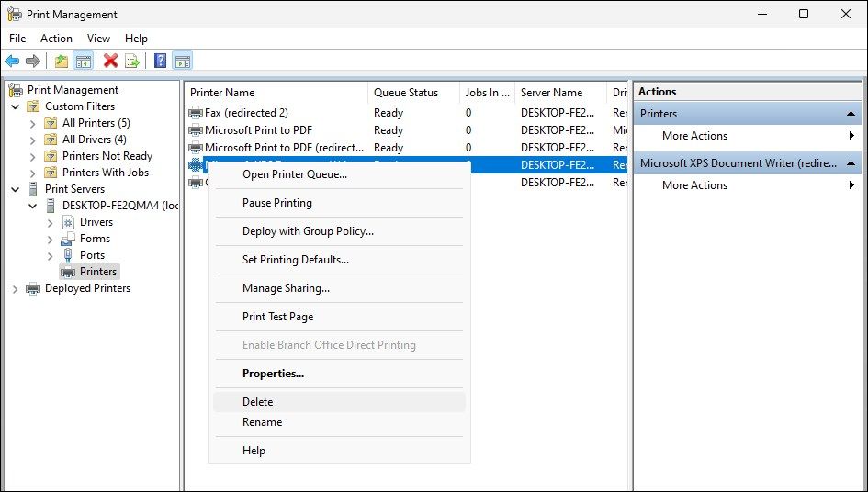Toggle the Show/Hide Action Pane icon

point(182,61)
